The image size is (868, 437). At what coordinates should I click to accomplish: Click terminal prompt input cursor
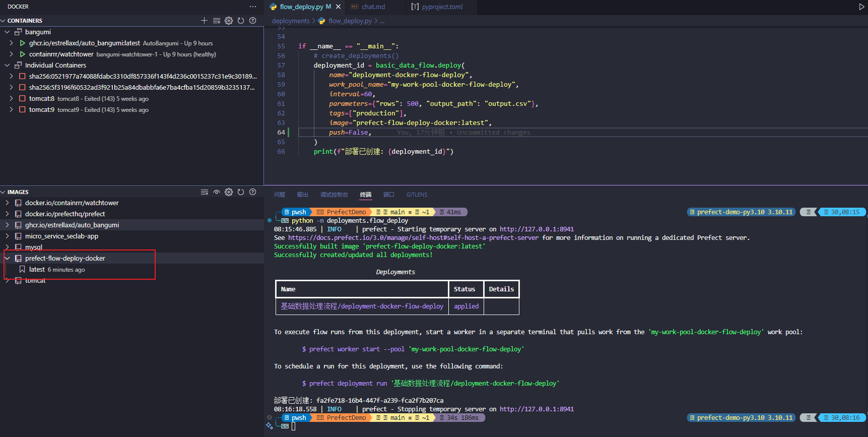(x=294, y=426)
